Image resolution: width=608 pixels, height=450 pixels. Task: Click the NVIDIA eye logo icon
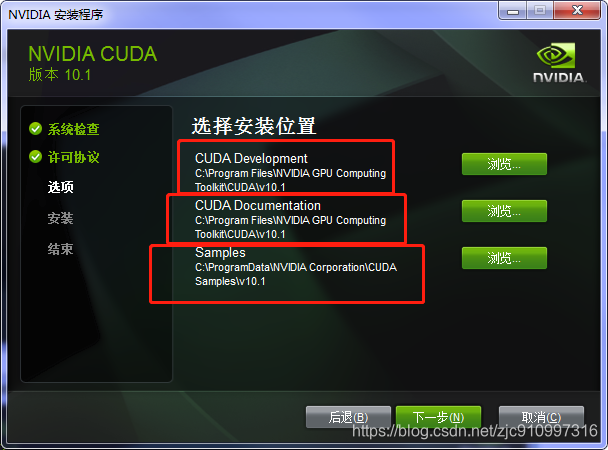pyautogui.click(x=556, y=55)
